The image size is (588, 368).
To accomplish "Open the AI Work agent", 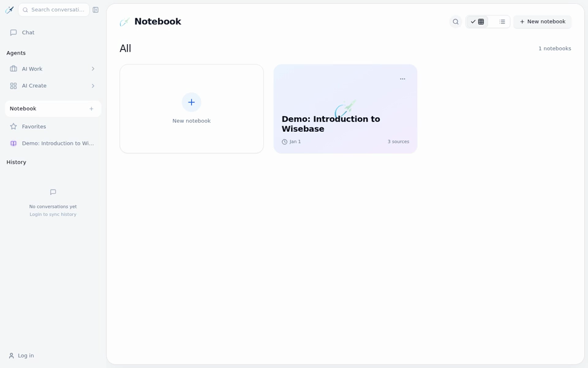I will (x=53, y=69).
